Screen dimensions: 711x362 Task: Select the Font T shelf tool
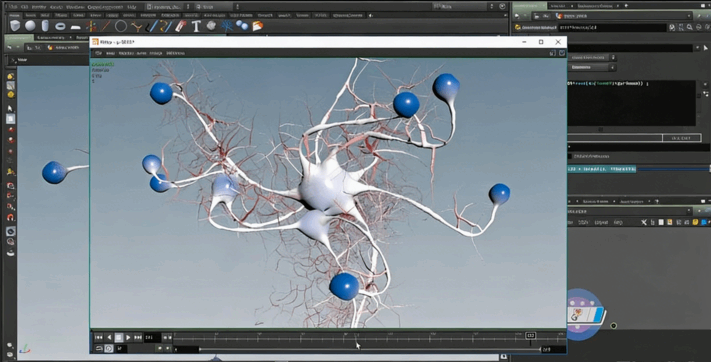[x=196, y=26]
